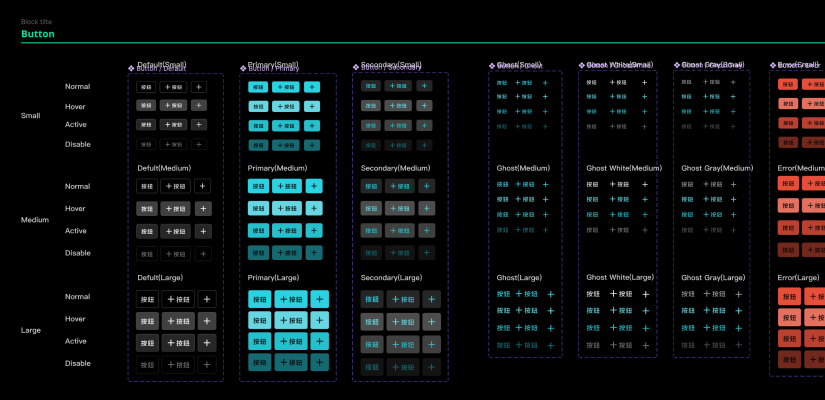Click the plus-only Ghost White Large Normal button

coord(646,294)
